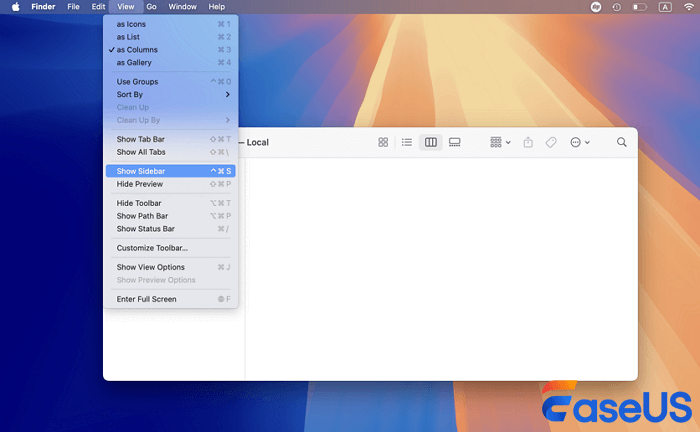Open the search magnifier in Finder toolbar

[x=622, y=143]
